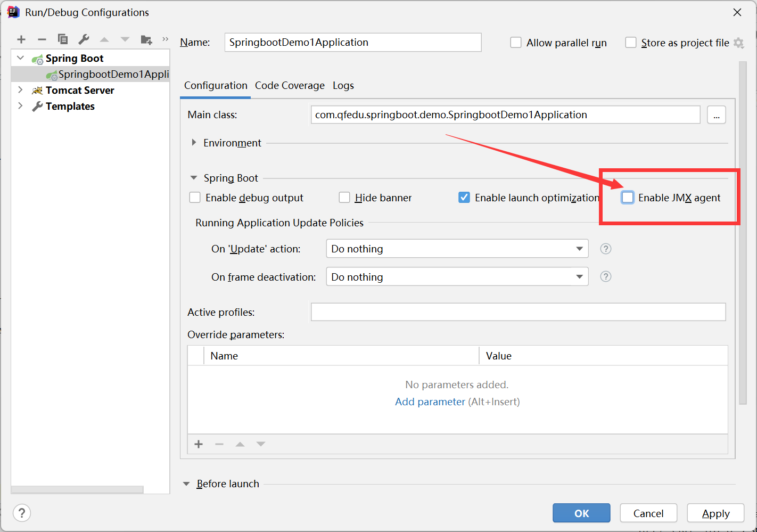Create new folder for configurations
The image size is (757, 532).
point(146,39)
